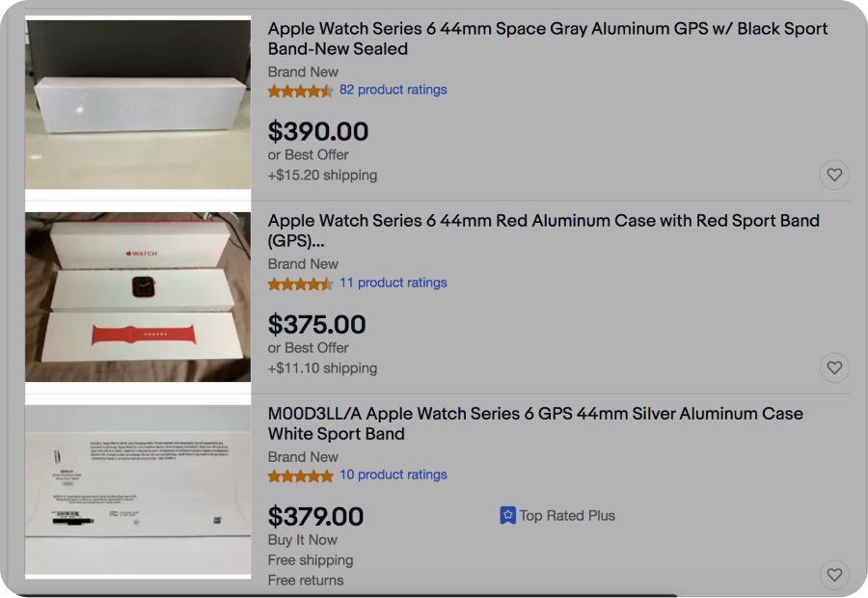Open Space Gray Aluminum GPS listing title
The width and height of the screenshot is (868, 598).
(x=547, y=39)
